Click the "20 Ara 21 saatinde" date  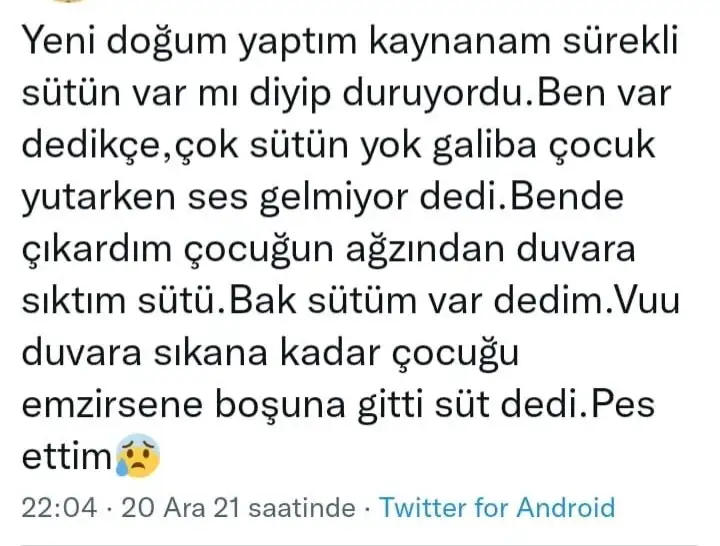click(237, 508)
